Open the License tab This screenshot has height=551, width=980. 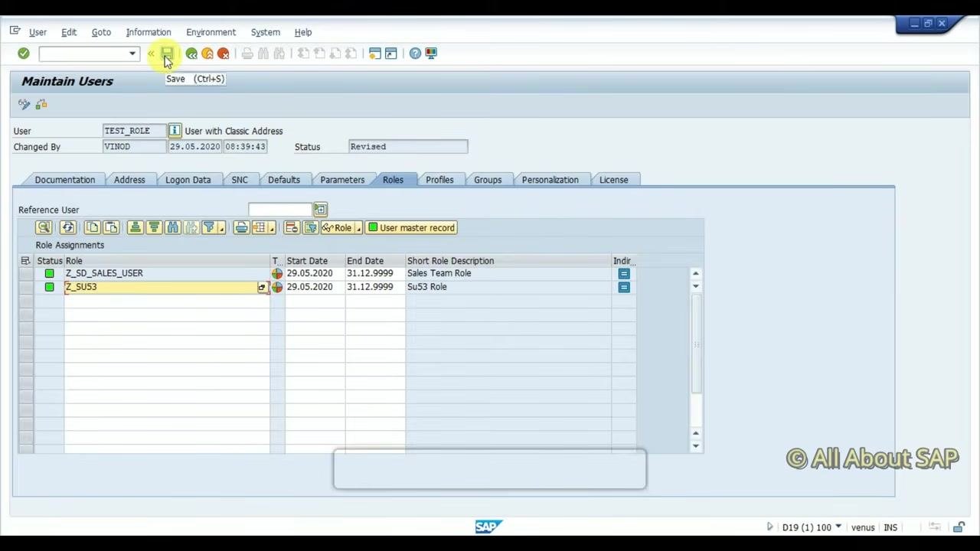613,180
